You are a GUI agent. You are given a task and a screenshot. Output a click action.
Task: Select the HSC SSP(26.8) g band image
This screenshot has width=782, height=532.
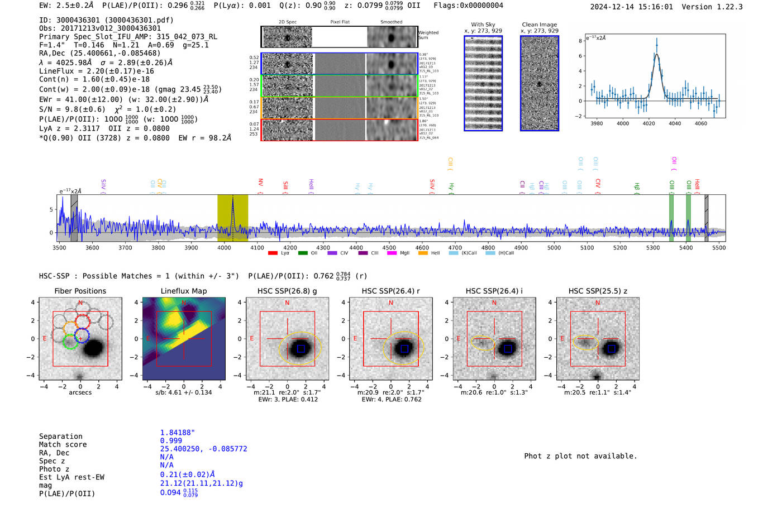(x=287, y=339)
